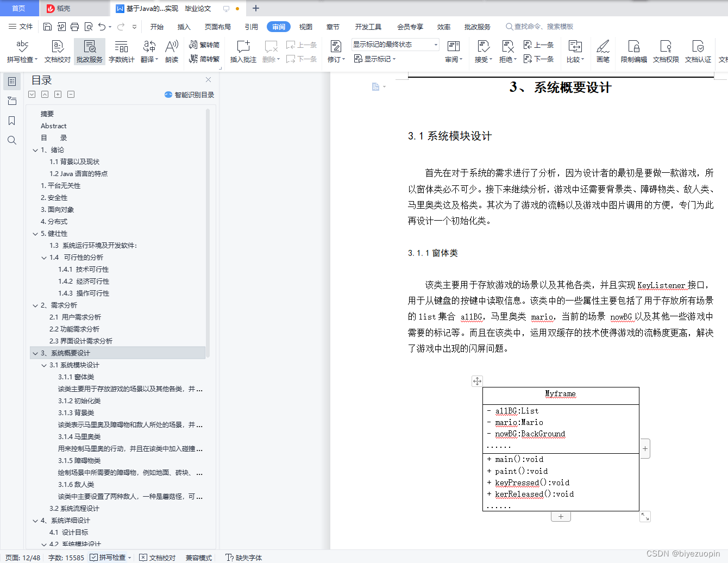
Task: Open the 比较 compare documents tool
Action: 575,51
